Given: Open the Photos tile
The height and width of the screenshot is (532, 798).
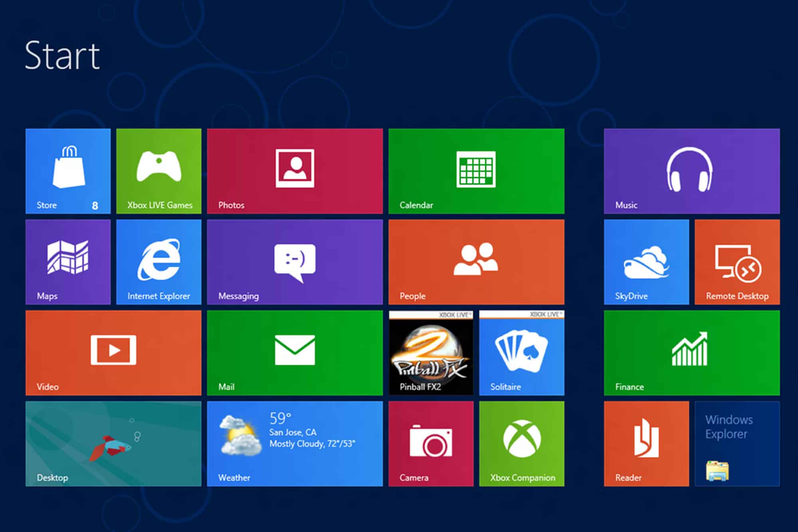Looking at the screenshot, I should [x=294, y=171].
